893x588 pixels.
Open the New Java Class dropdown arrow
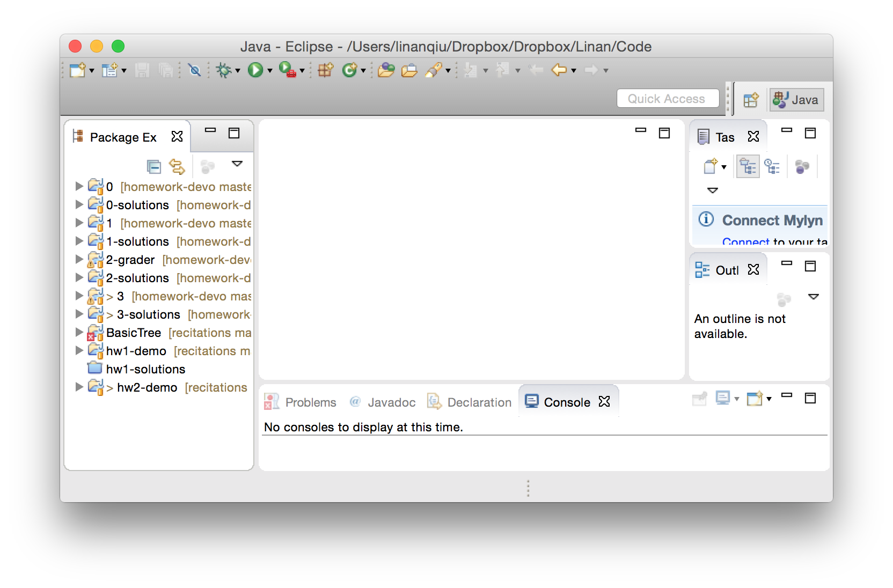363,71
